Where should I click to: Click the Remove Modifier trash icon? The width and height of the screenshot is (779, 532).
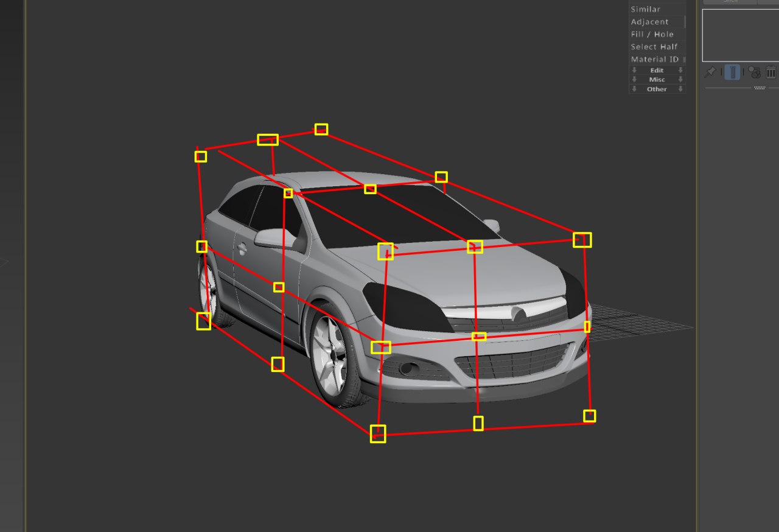click(771, 72)
